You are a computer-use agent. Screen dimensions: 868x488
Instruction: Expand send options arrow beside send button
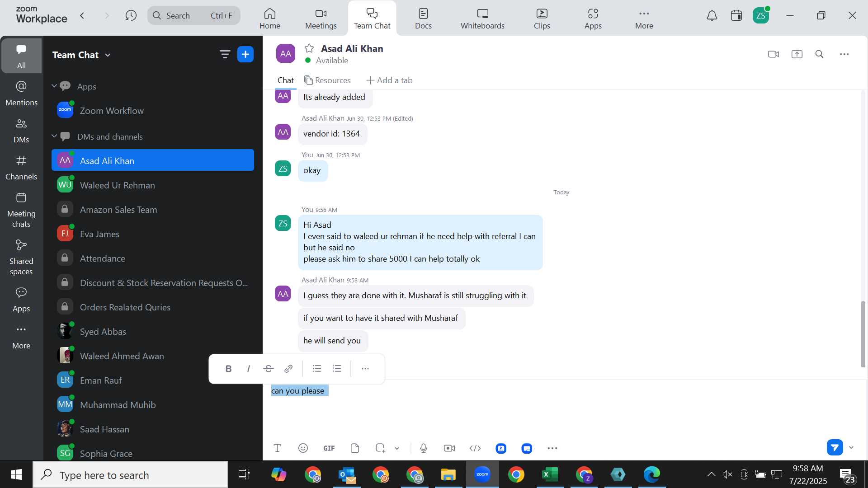coord(851,447)
